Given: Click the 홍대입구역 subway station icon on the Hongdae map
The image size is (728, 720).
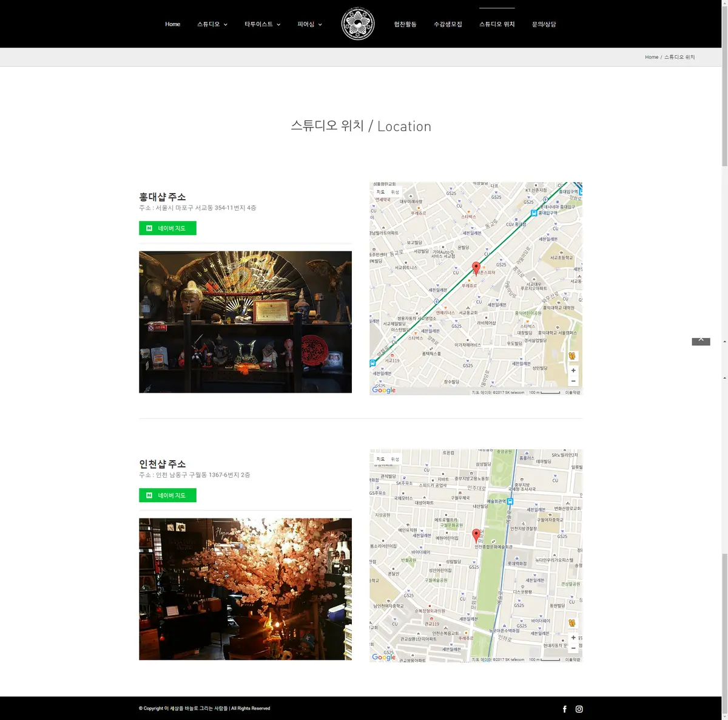Looking at the screenshot, I should point(534,213).
